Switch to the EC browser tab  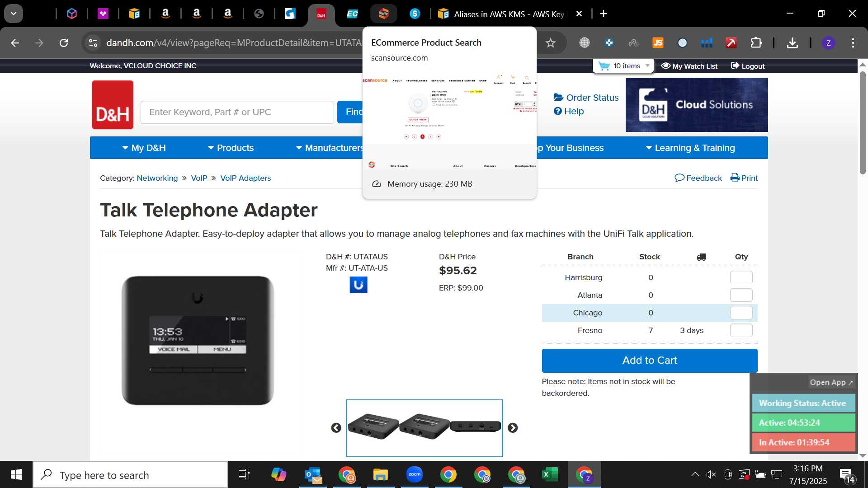[x=352, y=14]
